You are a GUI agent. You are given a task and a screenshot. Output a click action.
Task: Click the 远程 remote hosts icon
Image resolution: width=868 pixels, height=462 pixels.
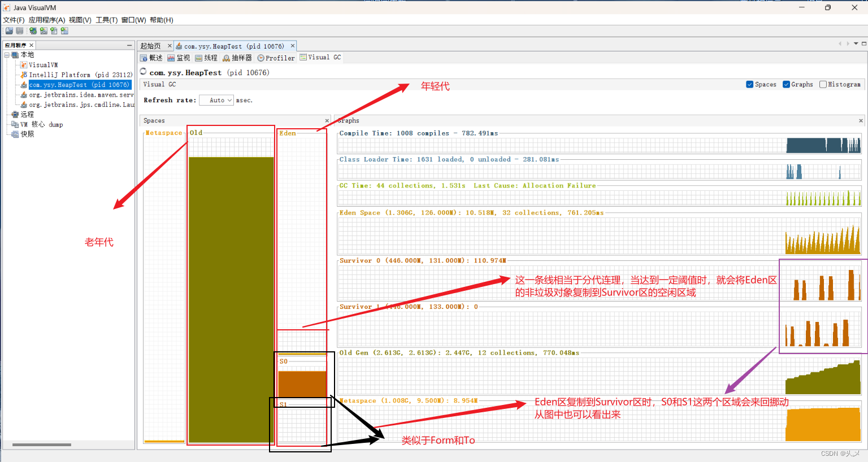coord(15,114)
